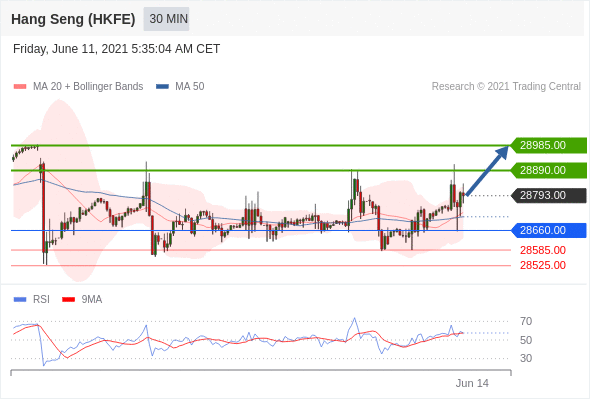This screenshot has width=590, height=400.
Task: Select the 28985.00 green resistance tag
Action: (548, 145)
